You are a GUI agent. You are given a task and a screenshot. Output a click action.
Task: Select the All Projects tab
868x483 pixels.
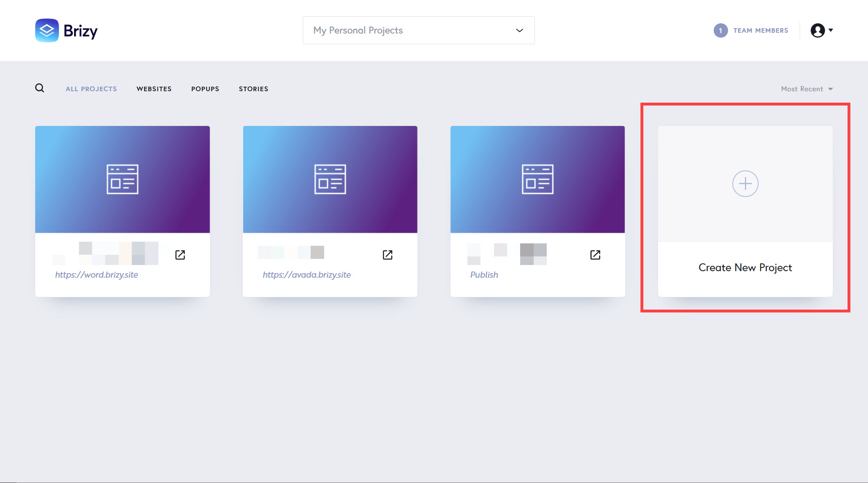coord(91,89)
